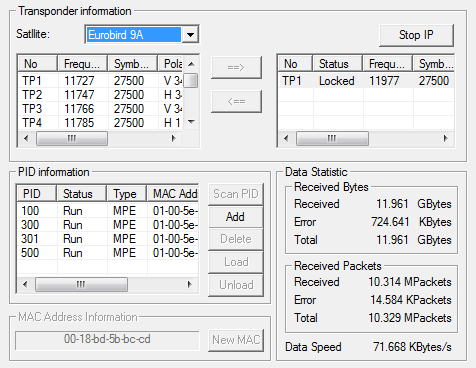Click Frequ... column header in right transponder list

click(x=388, y=63)
